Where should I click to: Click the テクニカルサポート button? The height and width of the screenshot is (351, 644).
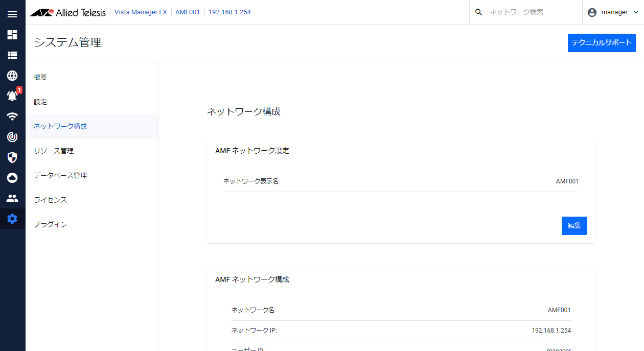click(602, 43)
